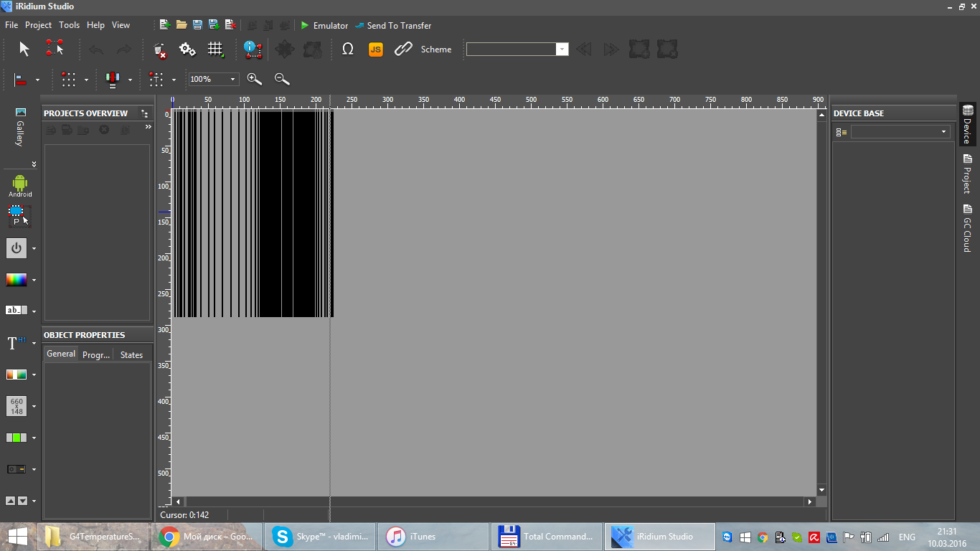The image size is (980, 551).
Task: Select the T text label tool
Action: click(x=16, y=343)
